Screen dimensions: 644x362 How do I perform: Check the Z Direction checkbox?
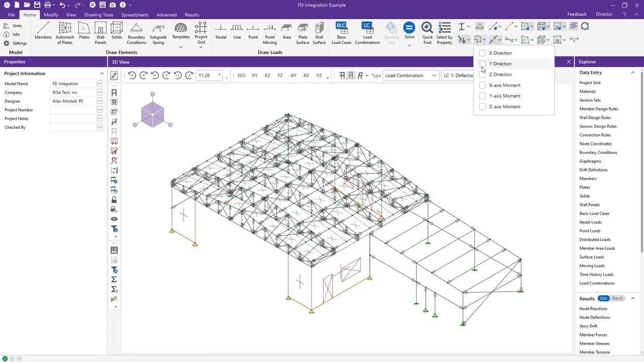pos(482,74)
